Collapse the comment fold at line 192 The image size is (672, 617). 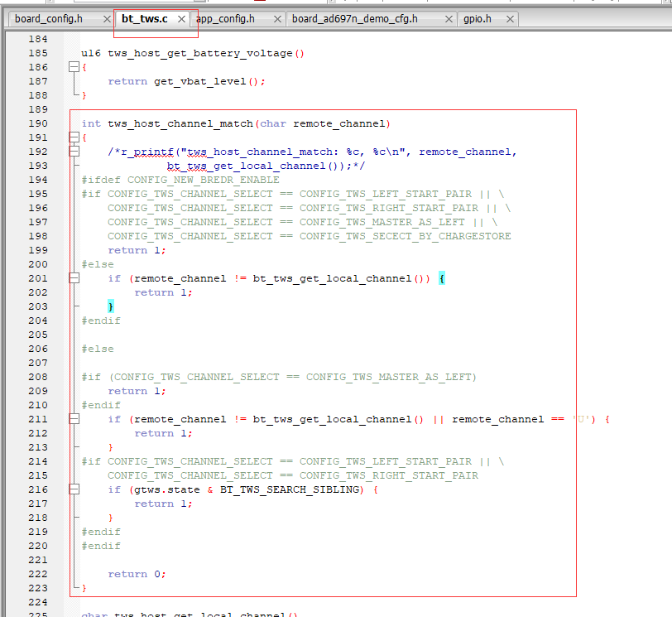point(74,152)
